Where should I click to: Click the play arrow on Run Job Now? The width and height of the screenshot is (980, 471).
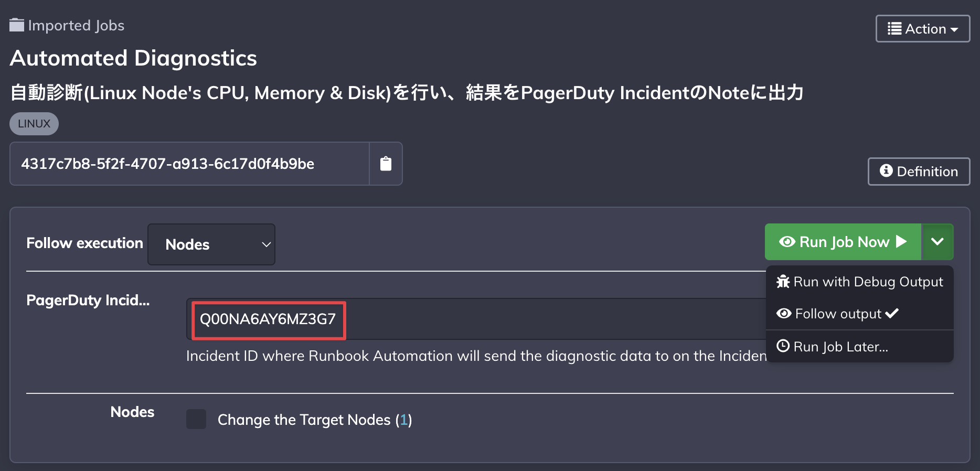click(x=901, y=241)
